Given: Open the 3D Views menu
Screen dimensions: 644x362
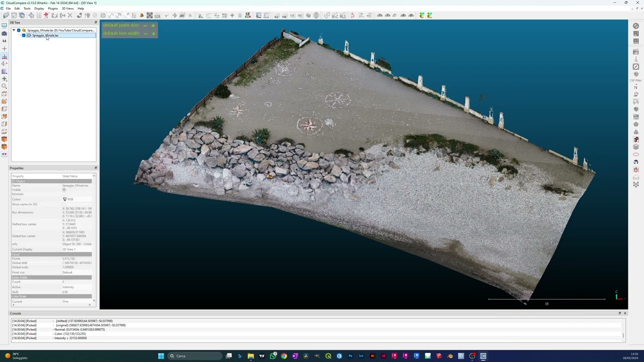Looking at the screenshot, I should (67, 9).
